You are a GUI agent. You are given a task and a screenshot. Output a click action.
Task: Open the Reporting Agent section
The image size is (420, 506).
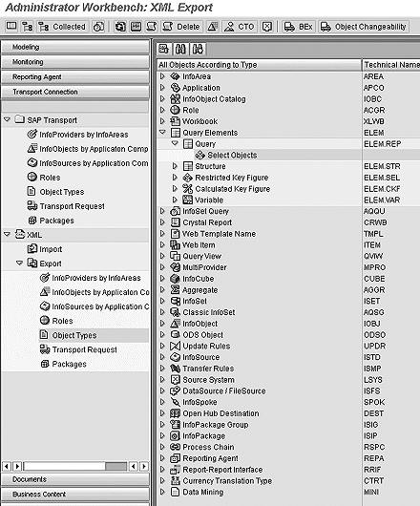point(75,77)
